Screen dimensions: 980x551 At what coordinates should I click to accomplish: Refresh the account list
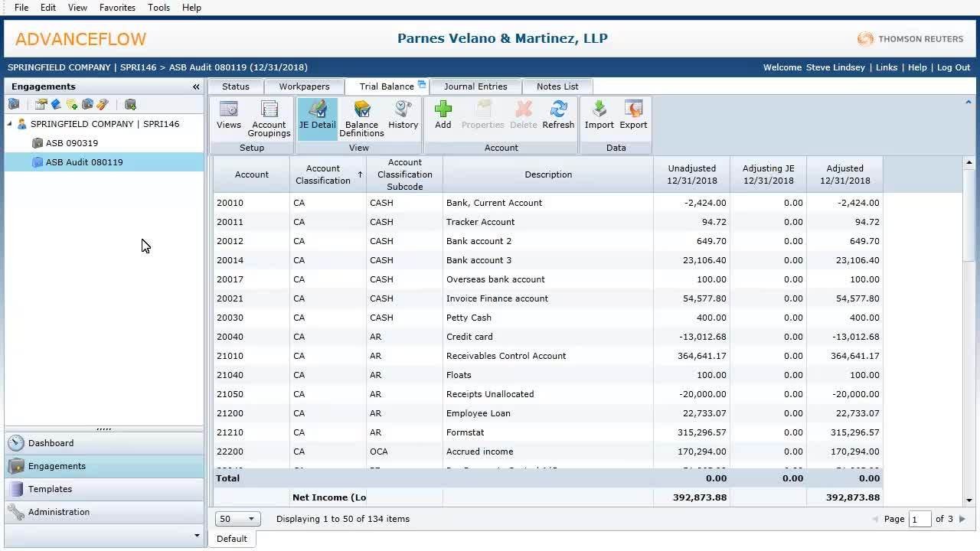click(x=558, y=116)
